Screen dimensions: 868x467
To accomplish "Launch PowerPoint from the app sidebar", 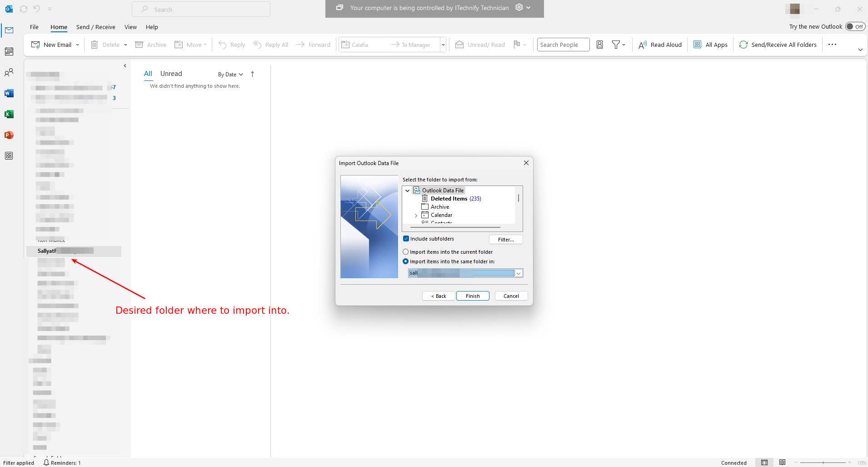I will pos(9,135).
